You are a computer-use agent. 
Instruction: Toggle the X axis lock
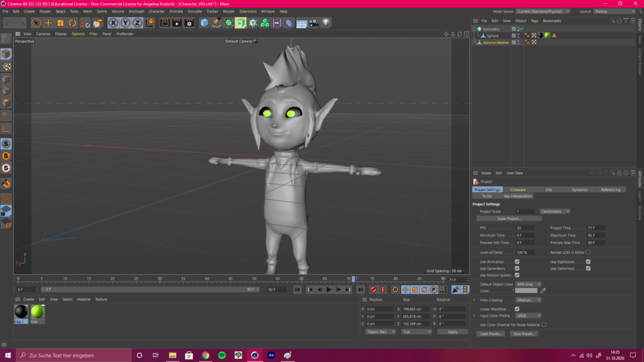coord(113,23)
